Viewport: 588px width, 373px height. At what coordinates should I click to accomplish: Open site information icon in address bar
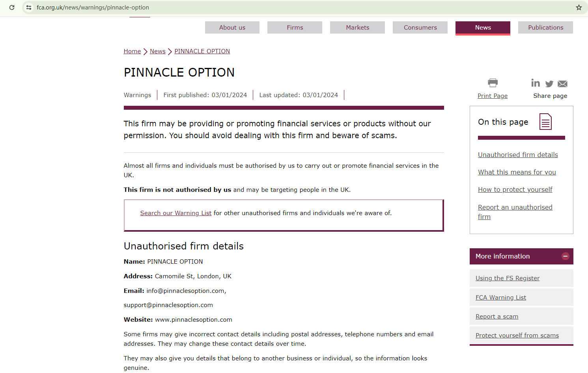point(29,7)
